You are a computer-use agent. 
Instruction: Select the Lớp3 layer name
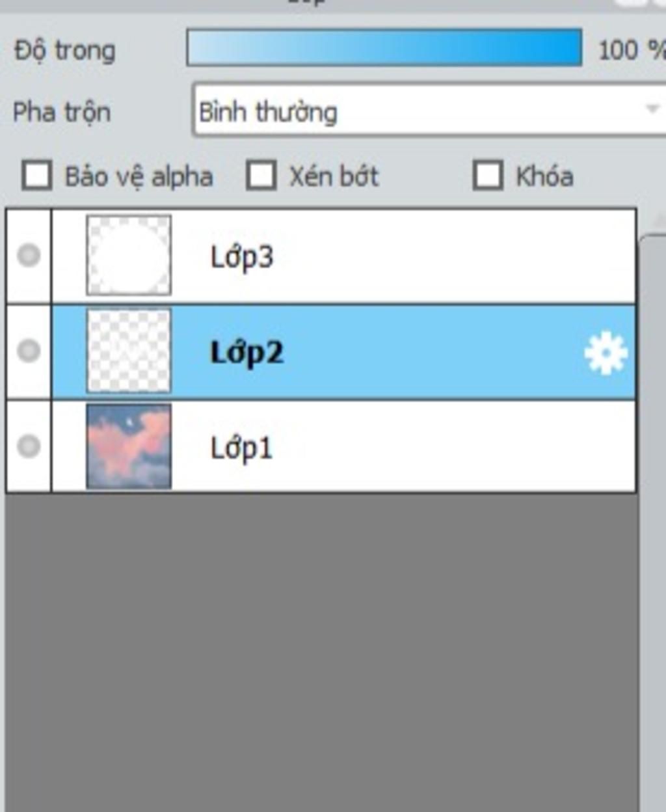[x=242, y=257]
